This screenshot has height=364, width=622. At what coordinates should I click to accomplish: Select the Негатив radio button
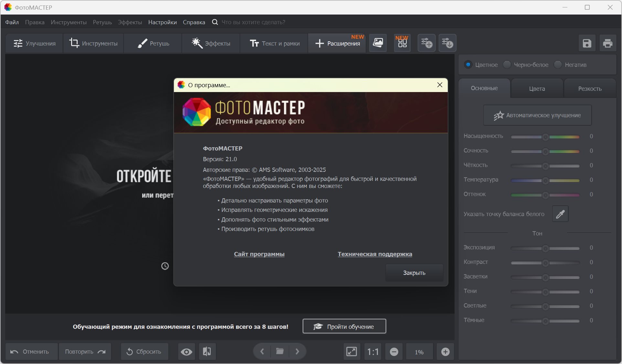click(x=558, y=65)
